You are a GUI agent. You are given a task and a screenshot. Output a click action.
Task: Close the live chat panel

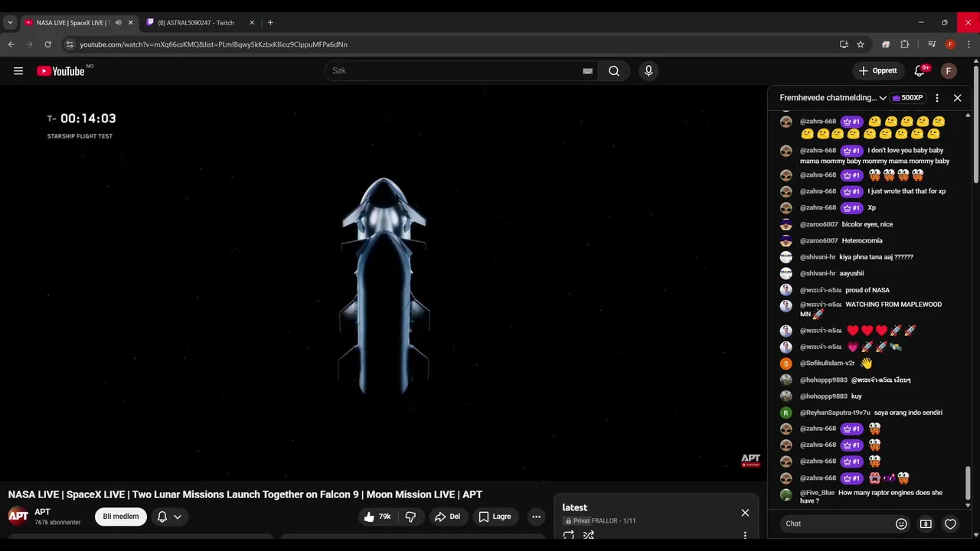coord(957,98)
